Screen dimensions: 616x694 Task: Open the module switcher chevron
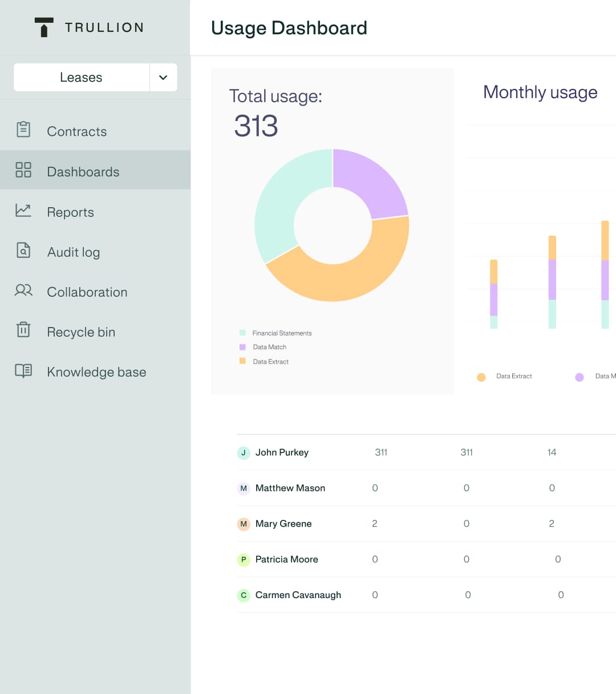[163, 77]
